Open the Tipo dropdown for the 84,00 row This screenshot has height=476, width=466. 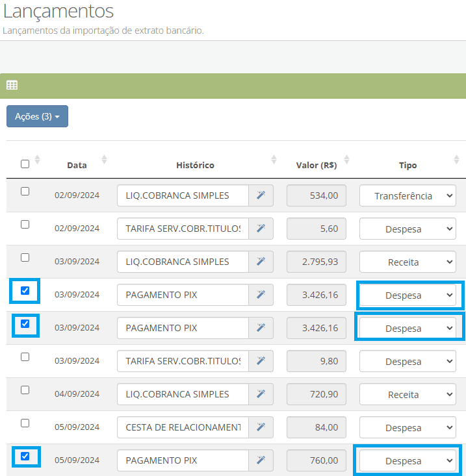click(x=408, y=427)
